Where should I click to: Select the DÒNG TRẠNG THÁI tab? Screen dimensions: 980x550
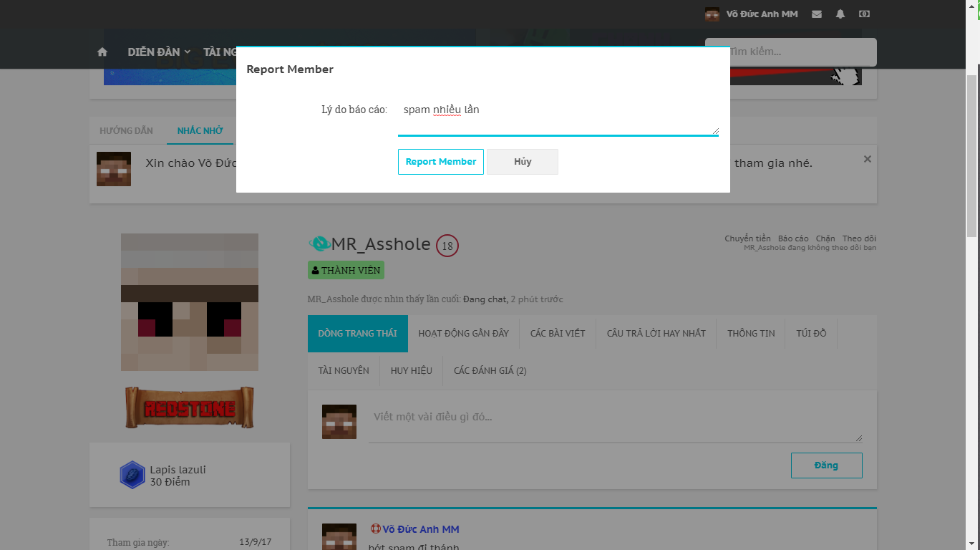click(358, 334)
